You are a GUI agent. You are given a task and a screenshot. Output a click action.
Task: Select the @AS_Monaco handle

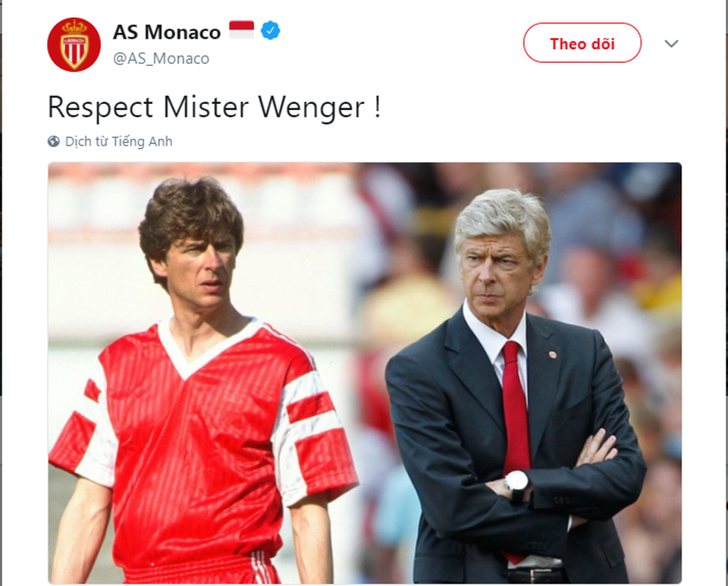pyautogui.click(x=162, y=58)
